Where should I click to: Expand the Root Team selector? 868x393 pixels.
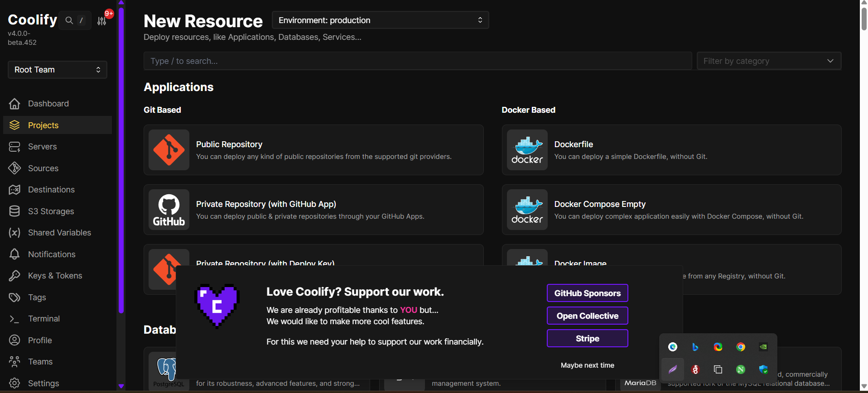[57, 70]
